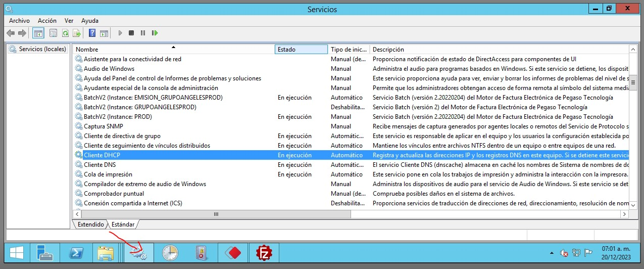Open Server Manager from the taskbar
This screenshot has height=269, width=644.
coord(45,253)
